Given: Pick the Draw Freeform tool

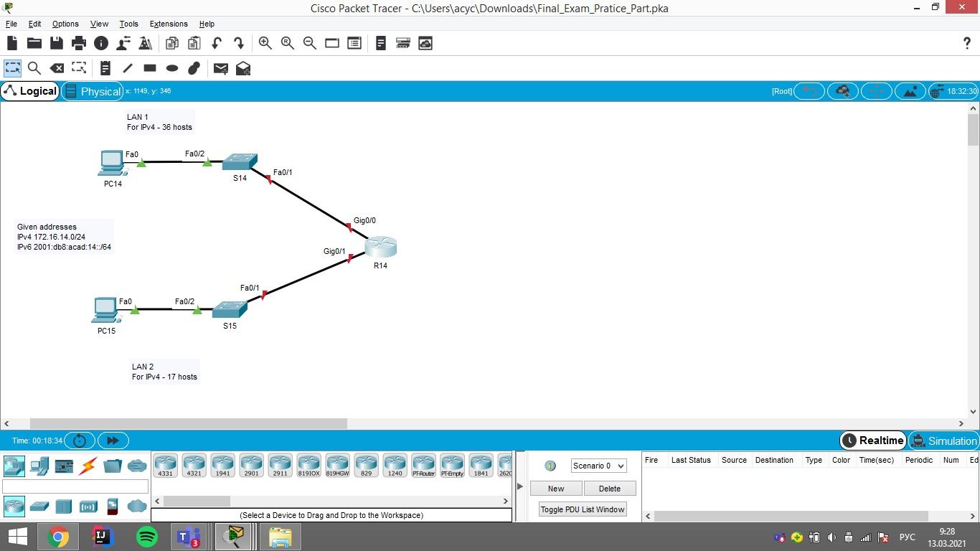Looking at the screenshot, I should [194, 68].
